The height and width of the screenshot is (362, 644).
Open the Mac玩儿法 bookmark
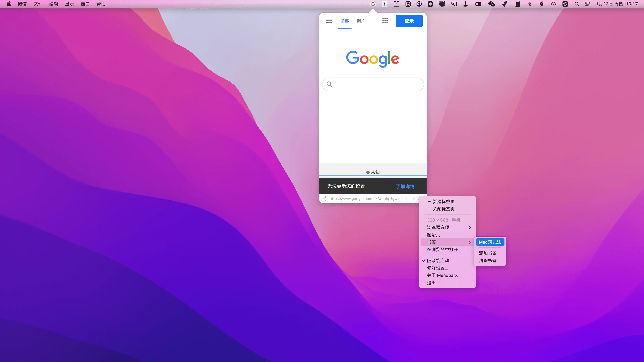coord(490,242)
